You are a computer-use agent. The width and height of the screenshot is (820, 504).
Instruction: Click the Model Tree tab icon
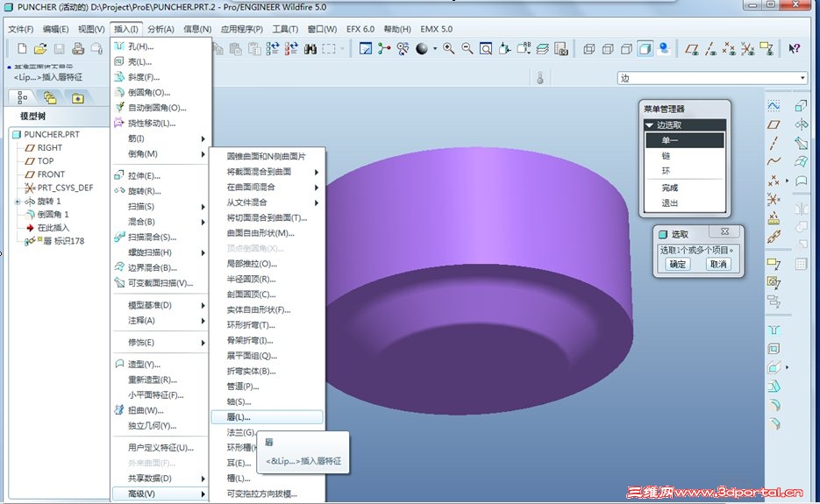[22, 97]
